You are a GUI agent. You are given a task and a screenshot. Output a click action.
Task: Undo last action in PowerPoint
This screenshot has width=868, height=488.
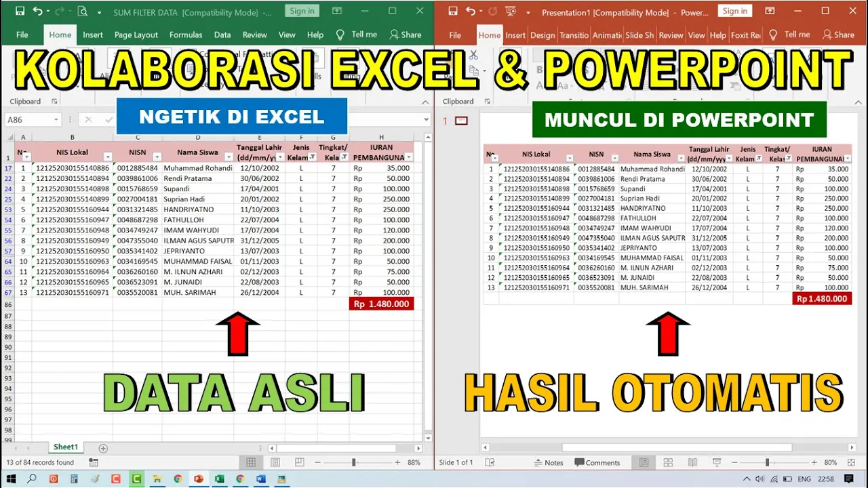pyautogui.click(x=471, y=12)
